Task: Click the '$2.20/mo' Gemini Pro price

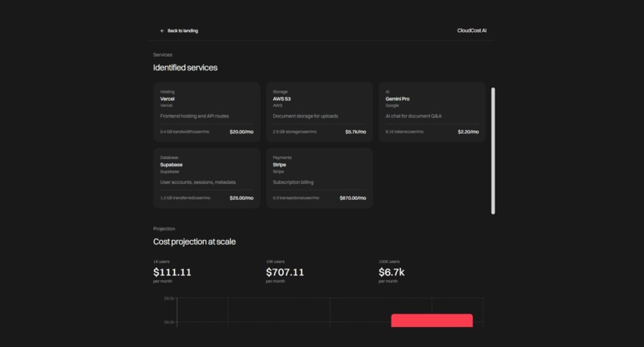Action: [468, 132]
